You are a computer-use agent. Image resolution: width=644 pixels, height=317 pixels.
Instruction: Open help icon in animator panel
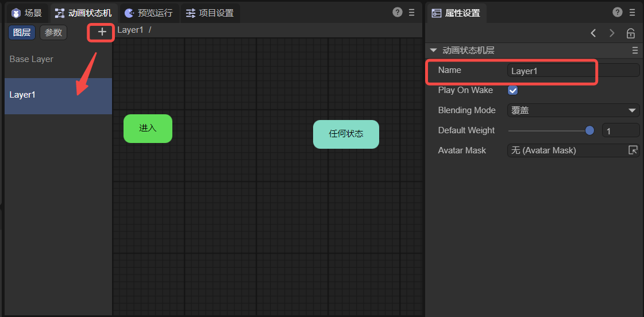point(397,13)
